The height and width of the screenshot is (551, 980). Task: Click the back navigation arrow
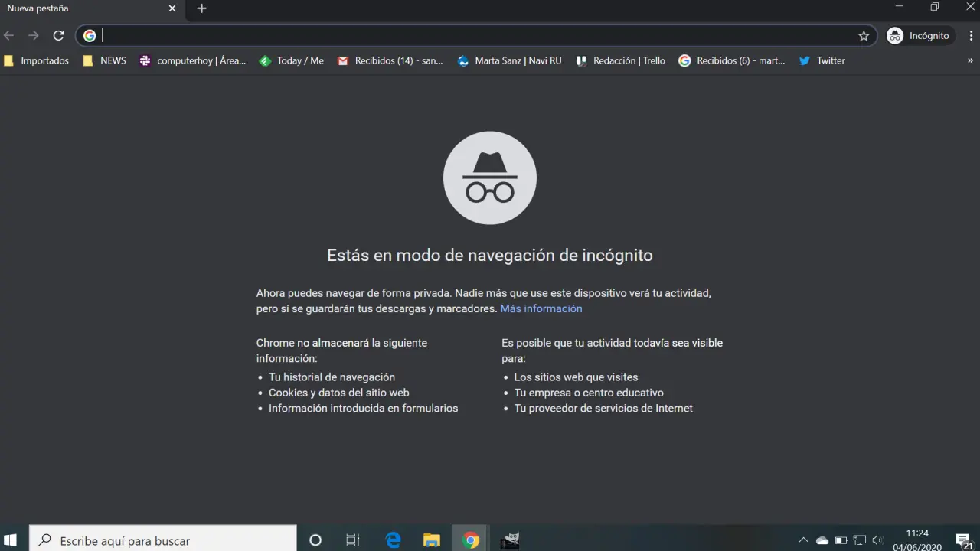coord(9,36)
